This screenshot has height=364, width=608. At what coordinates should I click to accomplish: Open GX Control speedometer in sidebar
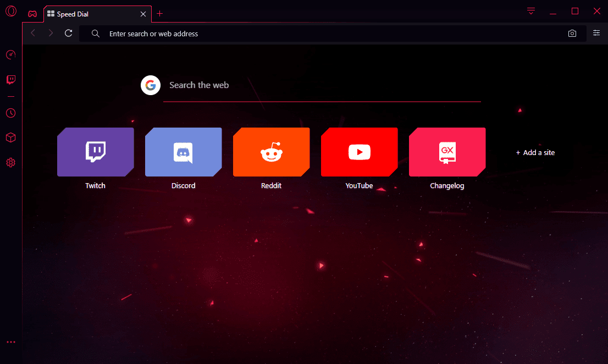pyautogui.click(x=11, y=54)
